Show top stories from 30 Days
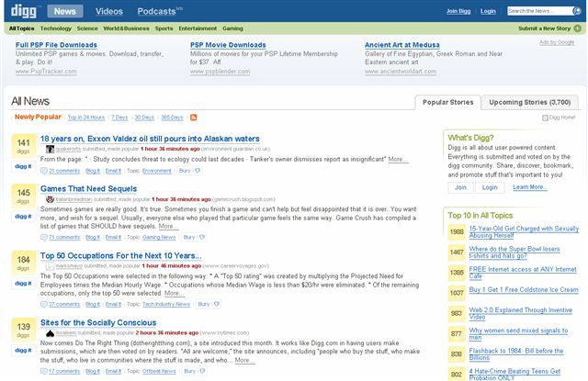 pos(144,118)
